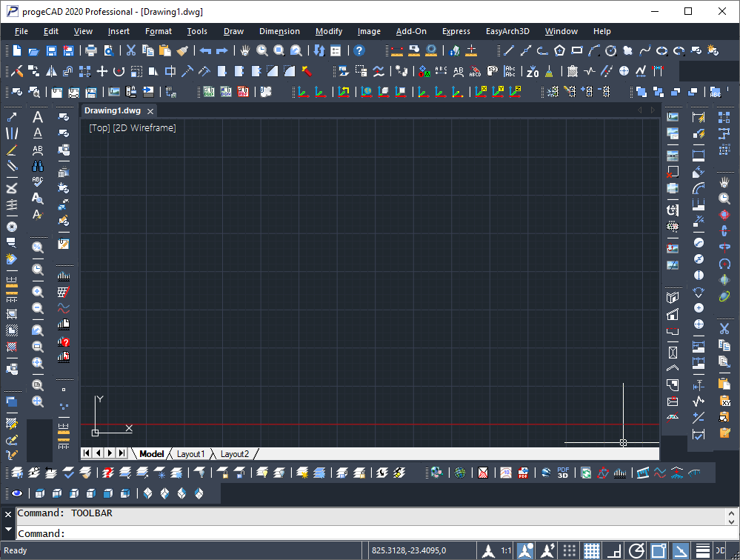The width and height of the screenshot is (740, 560).
Task: Toggle snap dots in status bar
Action: (x=569, y=550)
